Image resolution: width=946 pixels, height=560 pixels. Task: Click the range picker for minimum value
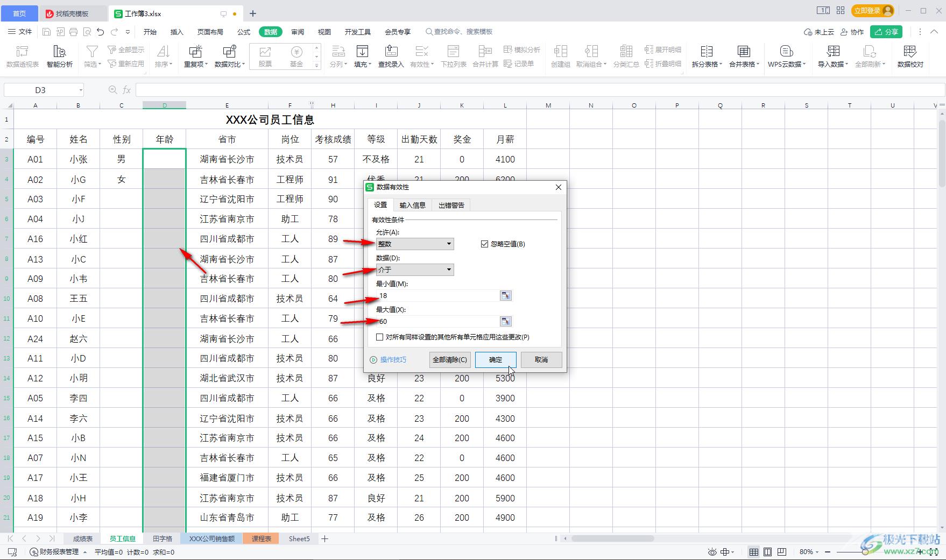tap(506, 295)
